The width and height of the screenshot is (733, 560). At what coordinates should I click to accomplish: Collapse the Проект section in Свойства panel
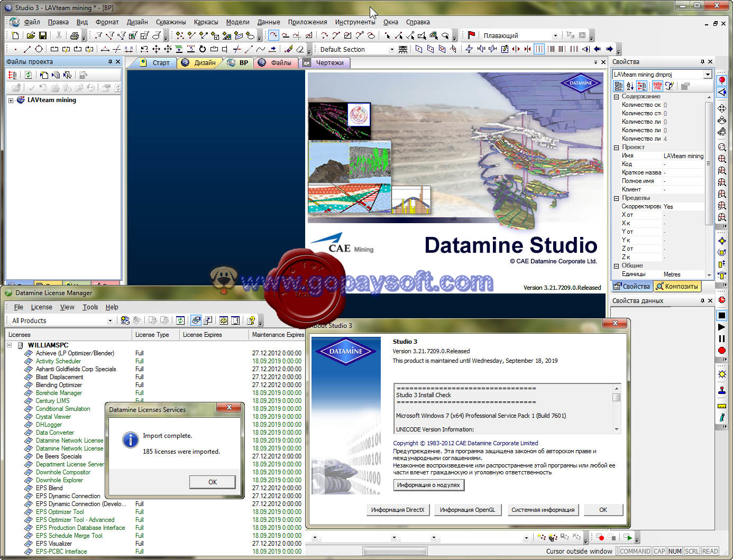click(x=617, y=147)
